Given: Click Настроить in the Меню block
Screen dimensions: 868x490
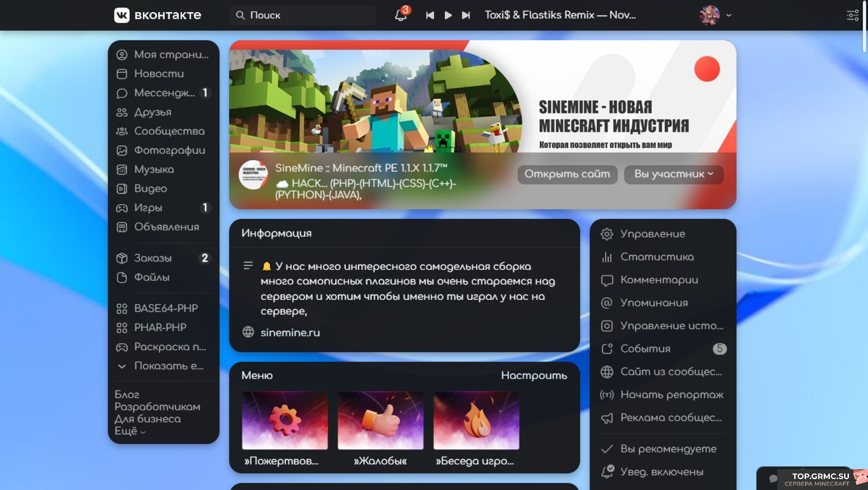Looking at the screenshot, I should click(534, 376).
